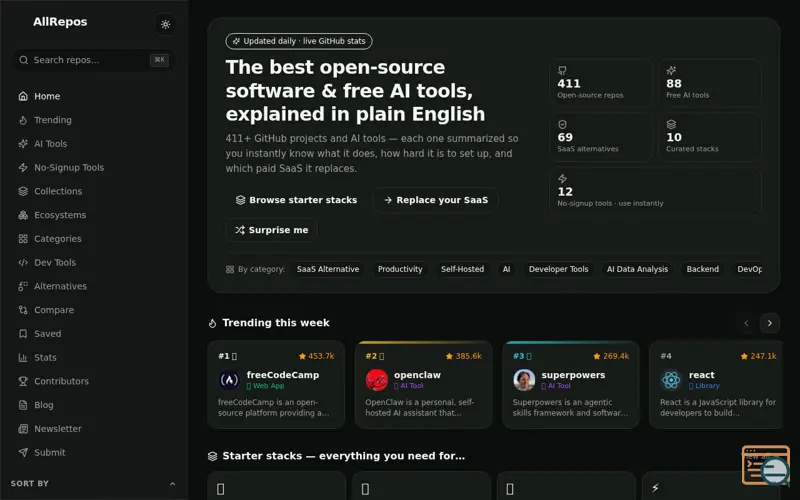Viewport: 800px width, 500px height.
Task: Click the Surprise me button
Action: (x=272, y=230)
